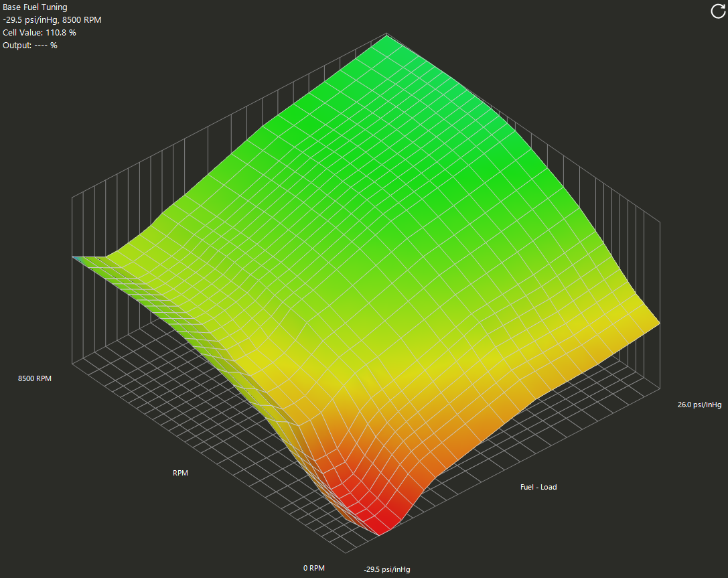Click the 8500 RPM axis label

coord(35,378)
